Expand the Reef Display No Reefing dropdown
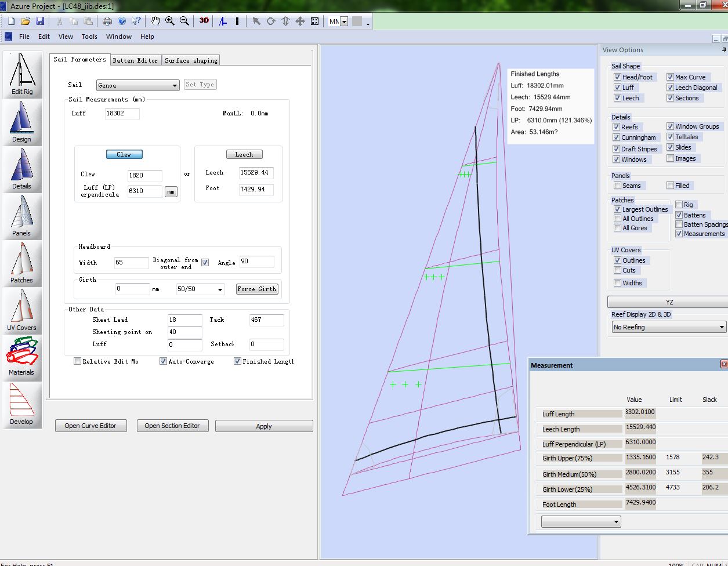The image size is (728, 566). pyautogui.click(x=668, y=327)
